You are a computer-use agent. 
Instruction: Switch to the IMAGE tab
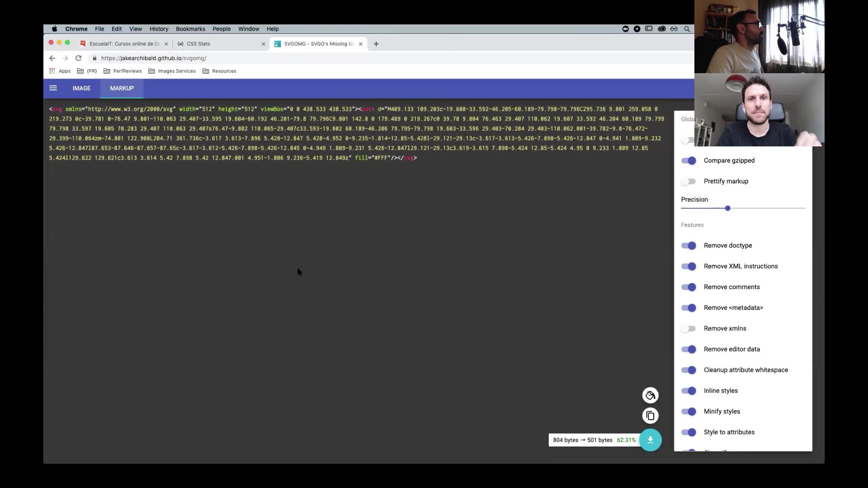(81, 88)
